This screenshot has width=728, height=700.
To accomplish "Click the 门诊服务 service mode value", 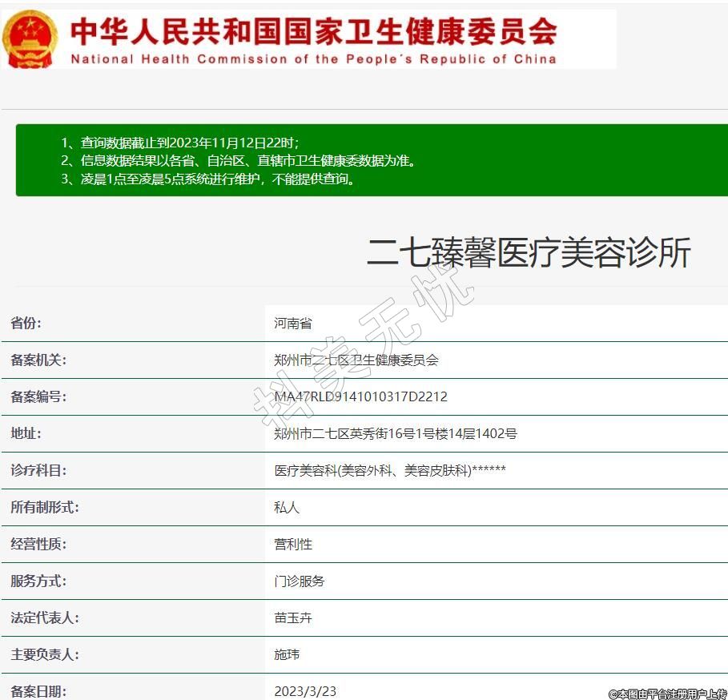I will coord(300,581).
